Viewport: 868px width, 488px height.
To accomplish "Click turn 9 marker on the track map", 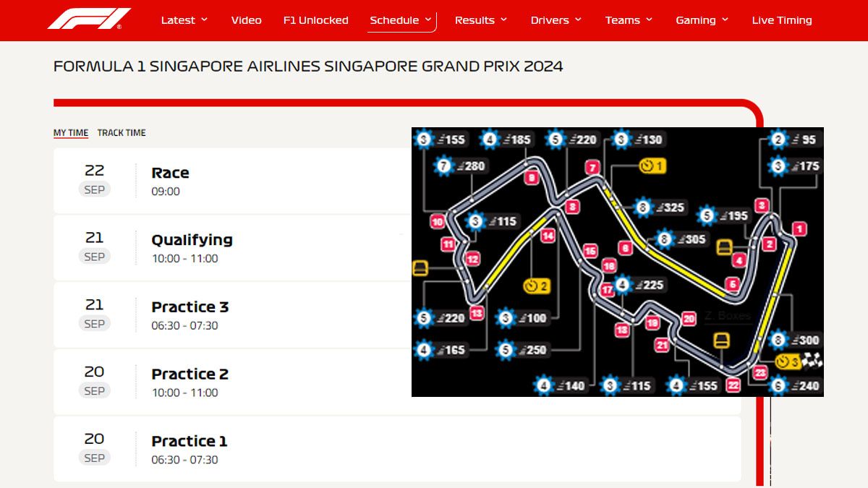I will click(x=532, y=178).
